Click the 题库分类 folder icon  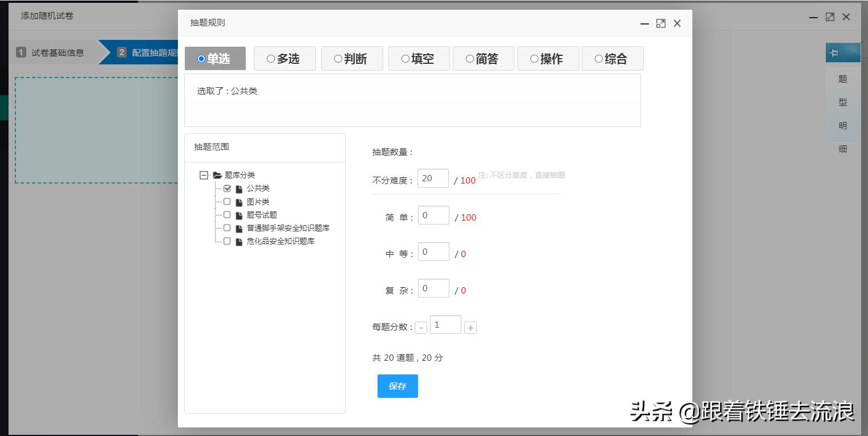click(216, 175)
